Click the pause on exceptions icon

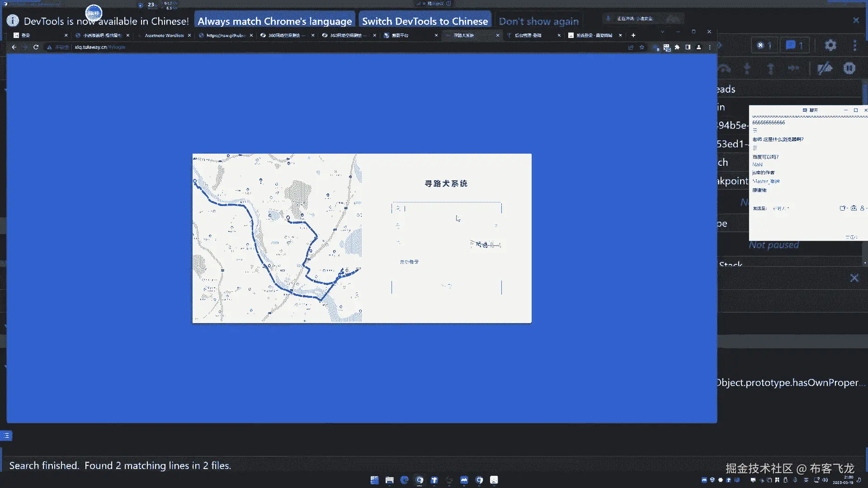(x=849, y=68)
